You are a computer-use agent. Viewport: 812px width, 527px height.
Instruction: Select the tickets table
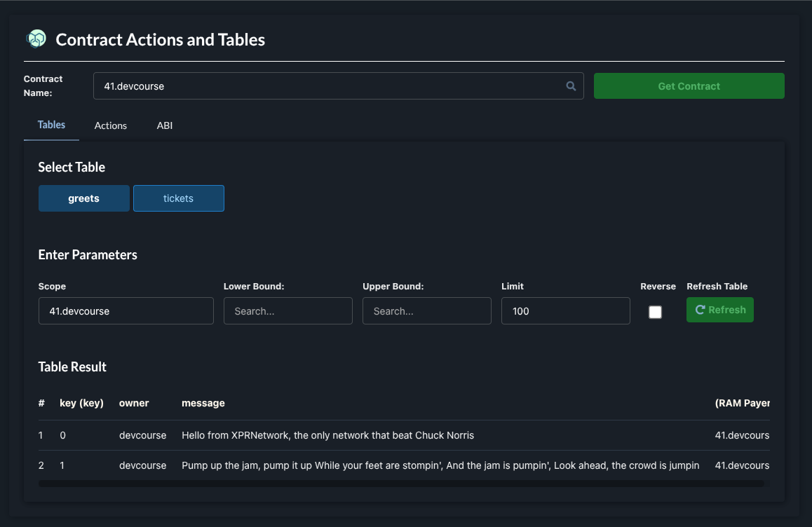pos(179,198)
